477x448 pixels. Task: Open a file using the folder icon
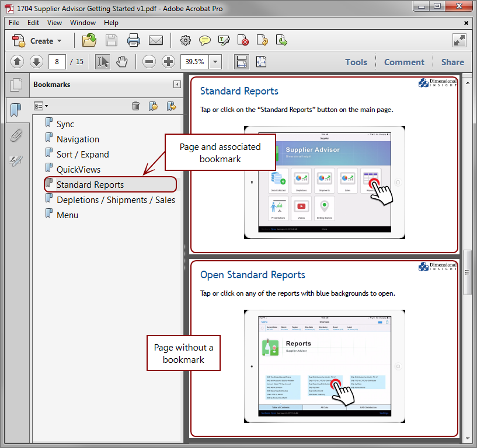coord(89,40)
